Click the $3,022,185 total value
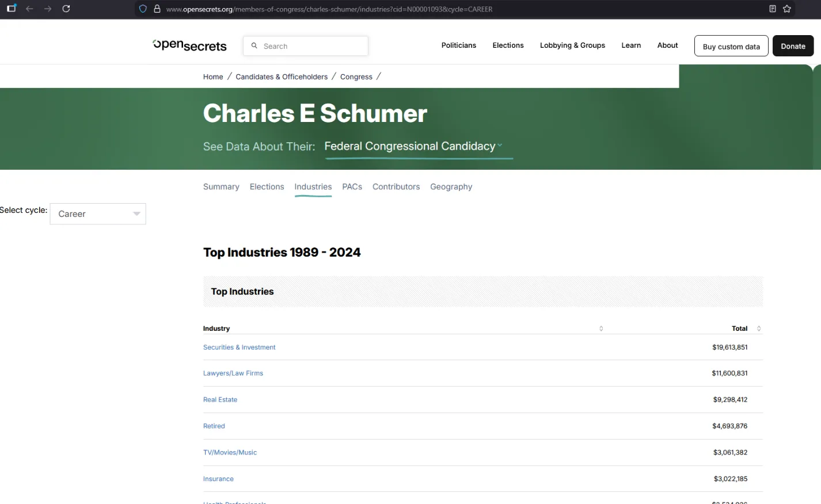Image resolution: width=821 pixels, height=504 pixels. coord(731,479)
